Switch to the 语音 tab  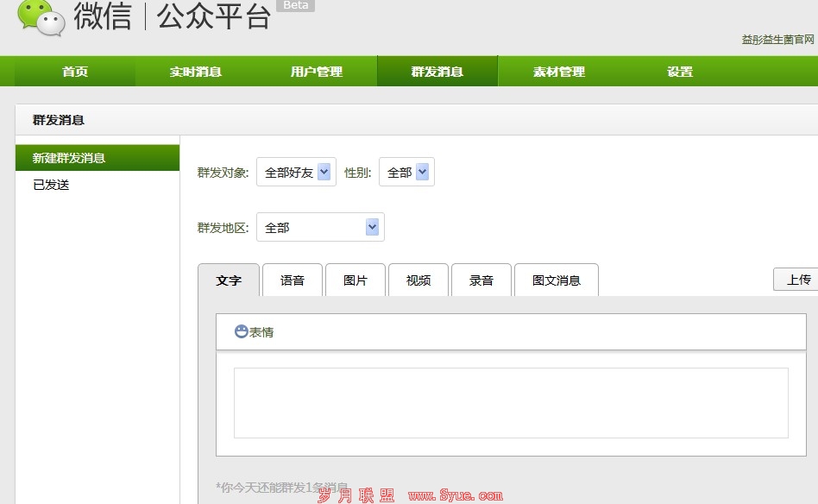293,280
